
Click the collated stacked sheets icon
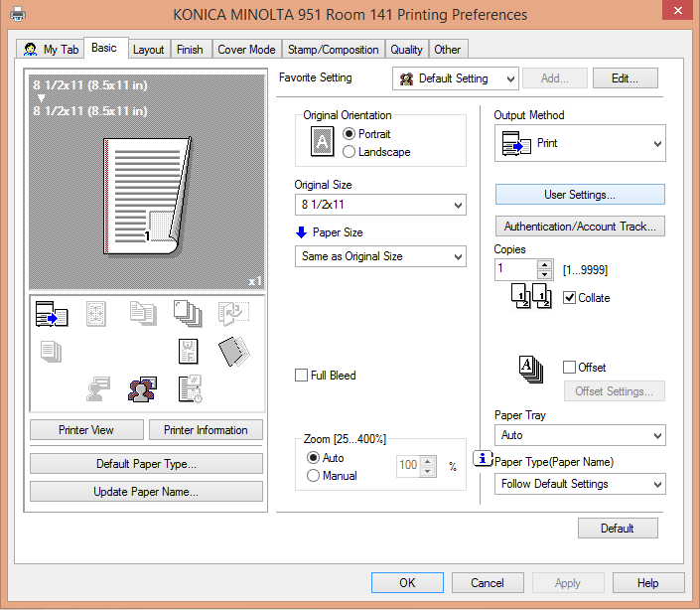[x=188, y=314]
